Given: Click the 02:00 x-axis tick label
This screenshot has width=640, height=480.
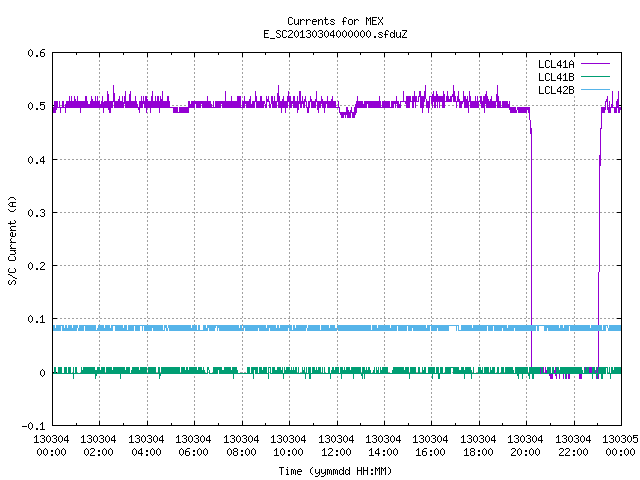Looking at the screenshot, I should point(98,446).
